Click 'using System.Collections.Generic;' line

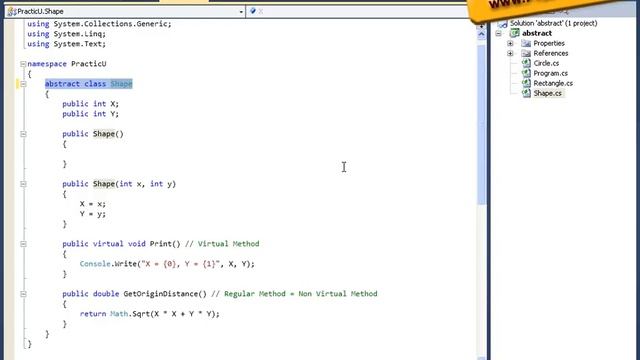point(99,24)
